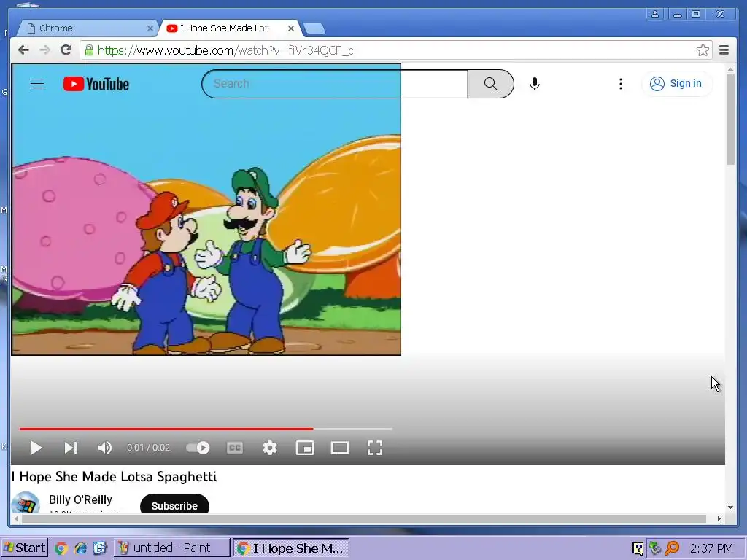Mute the video volume
747x560 pixels.
104,448
